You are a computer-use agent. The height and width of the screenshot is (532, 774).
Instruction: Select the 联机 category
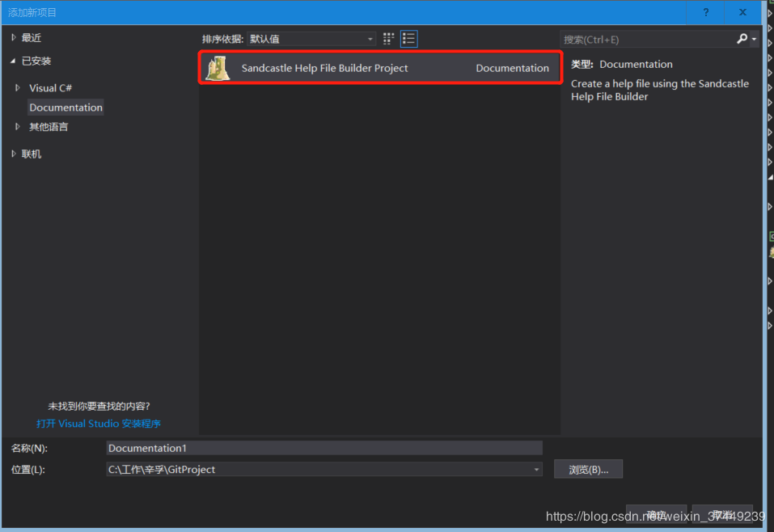pyautogui.click(x=31, y=154)
